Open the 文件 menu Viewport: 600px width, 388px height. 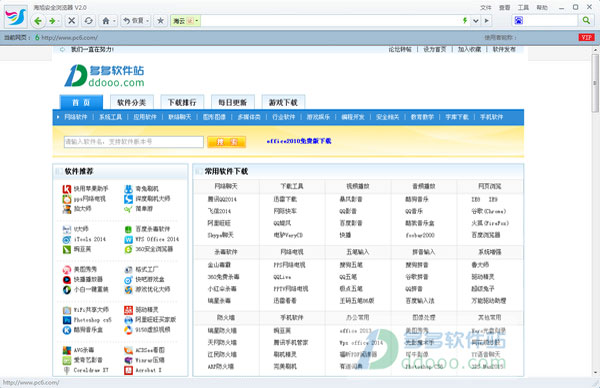[486, 7]
